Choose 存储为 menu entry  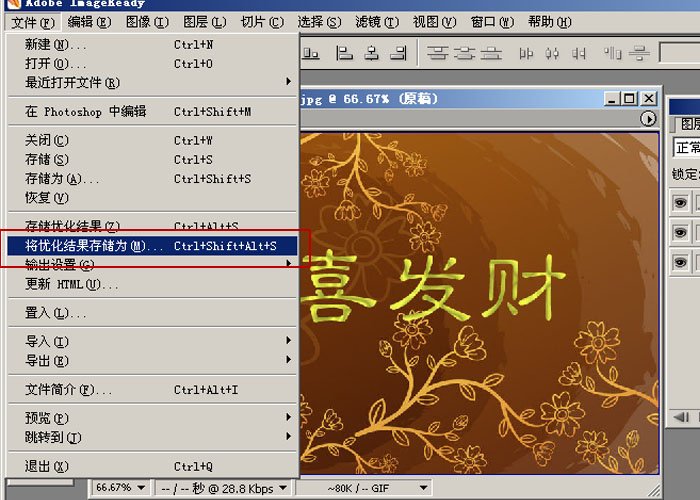pyautogui.click(x=153, y=179)
